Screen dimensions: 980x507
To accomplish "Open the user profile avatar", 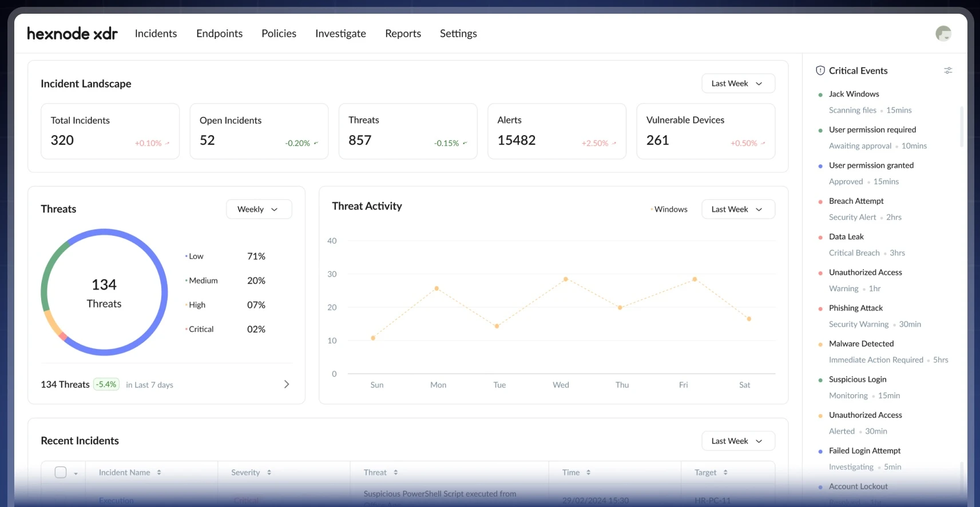I will coord(943,34).
